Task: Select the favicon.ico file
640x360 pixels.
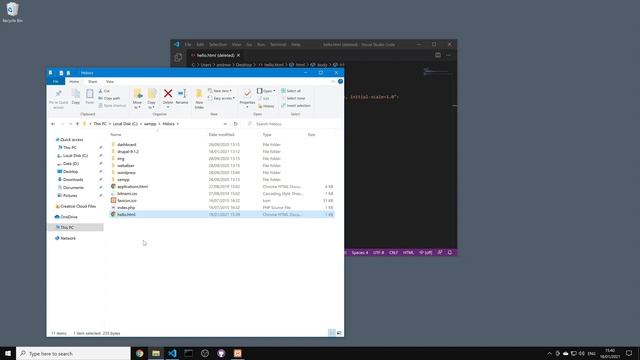Action: pos(222,200)
